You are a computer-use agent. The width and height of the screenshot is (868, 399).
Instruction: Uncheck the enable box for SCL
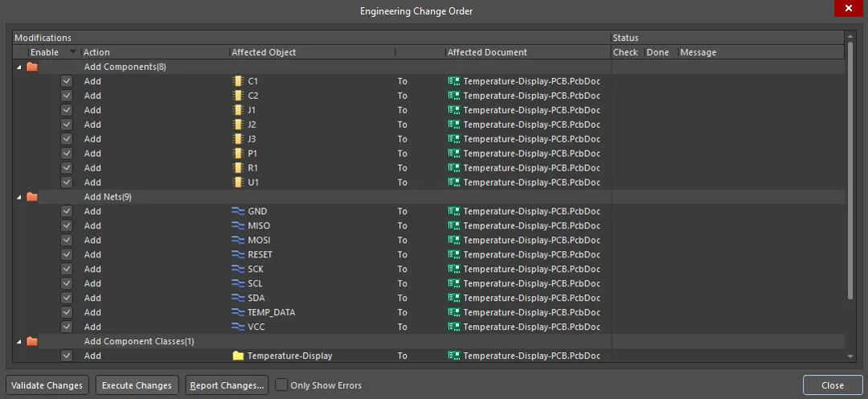pos(67,283)
